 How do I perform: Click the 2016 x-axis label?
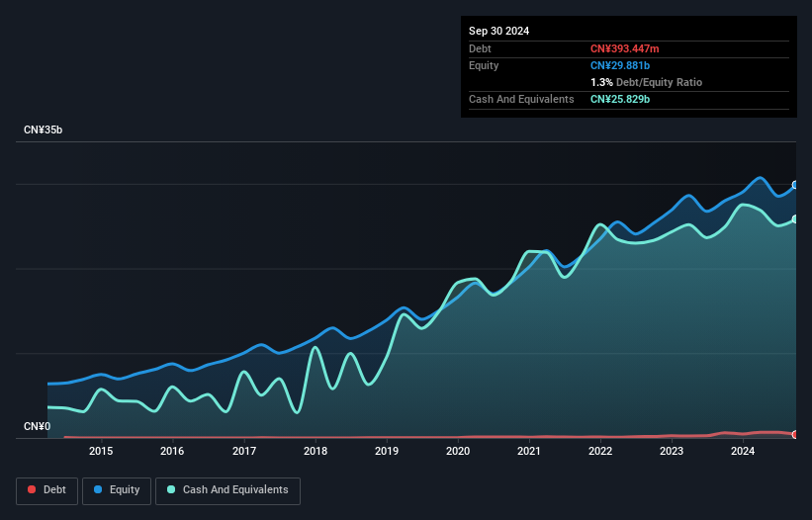[x=172, y=451]
